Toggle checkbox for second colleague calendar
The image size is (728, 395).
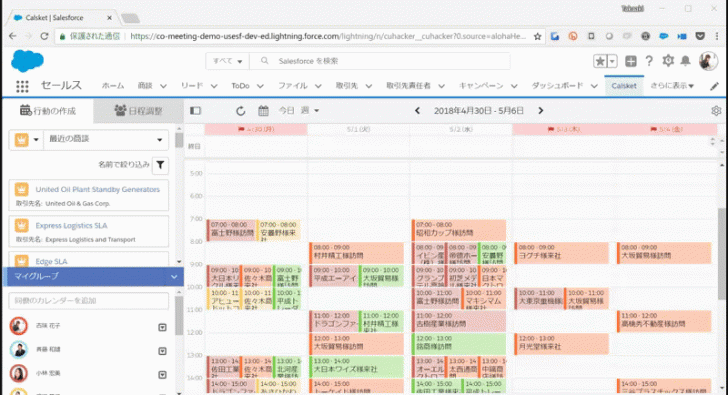[x=162, y=351]
